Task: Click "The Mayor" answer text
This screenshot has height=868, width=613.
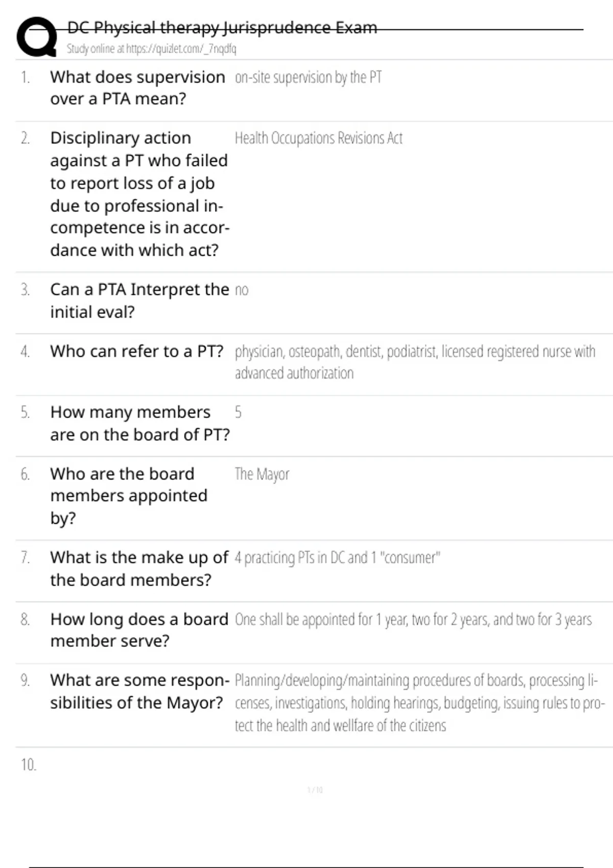Action: (262, 474)
